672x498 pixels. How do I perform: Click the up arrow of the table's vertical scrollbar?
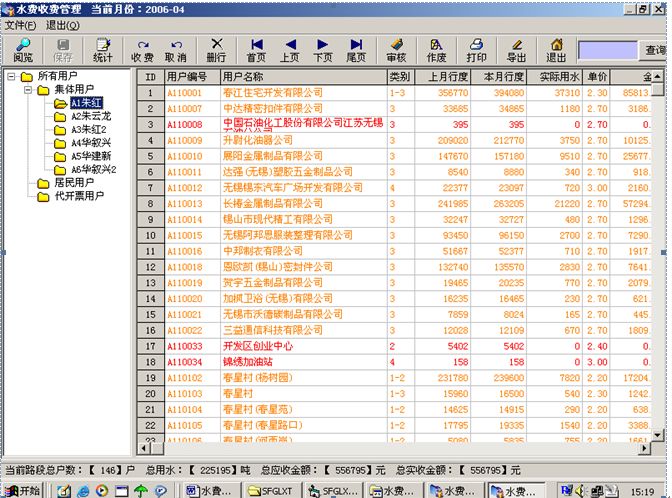pyautogui.click(x=657, y=76)
